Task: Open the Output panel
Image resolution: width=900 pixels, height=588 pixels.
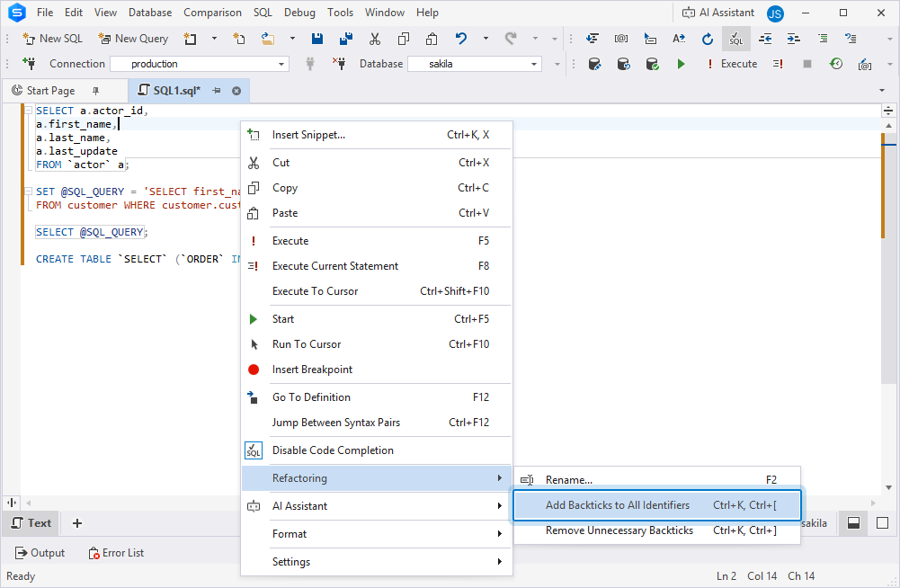Action: click(40, 553)
